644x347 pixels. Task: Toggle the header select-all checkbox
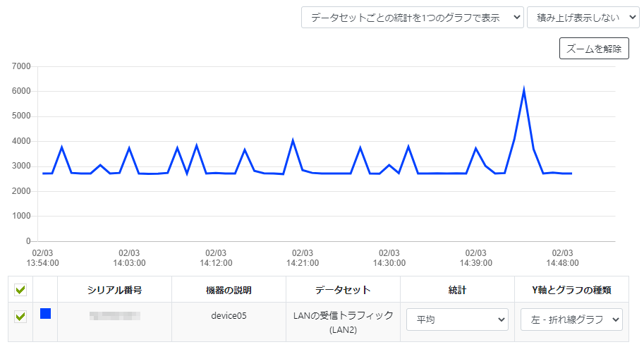(20, 290)
